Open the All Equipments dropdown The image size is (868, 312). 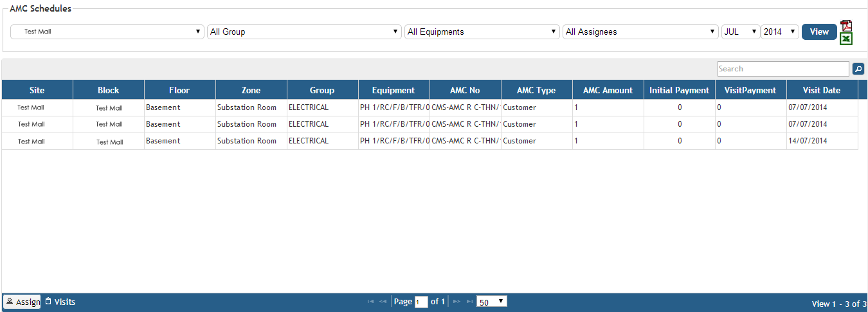click(x=482, y=32)
